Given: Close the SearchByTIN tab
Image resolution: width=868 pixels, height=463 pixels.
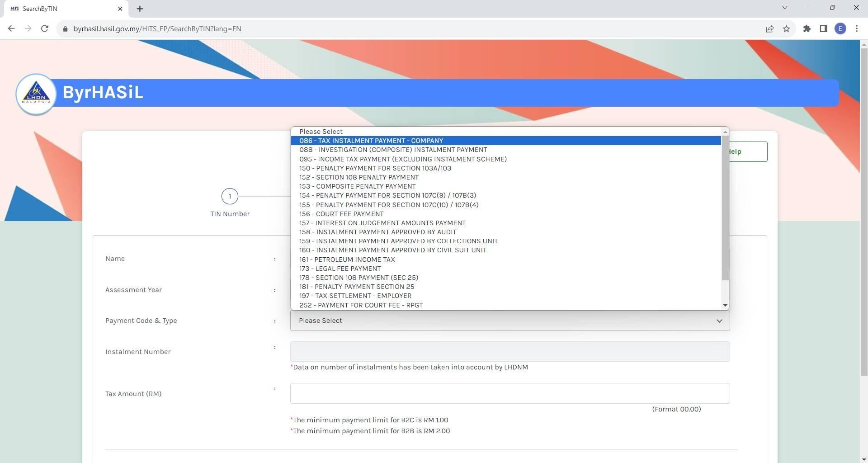Looking at the screenshot, I should click(120, 9).
